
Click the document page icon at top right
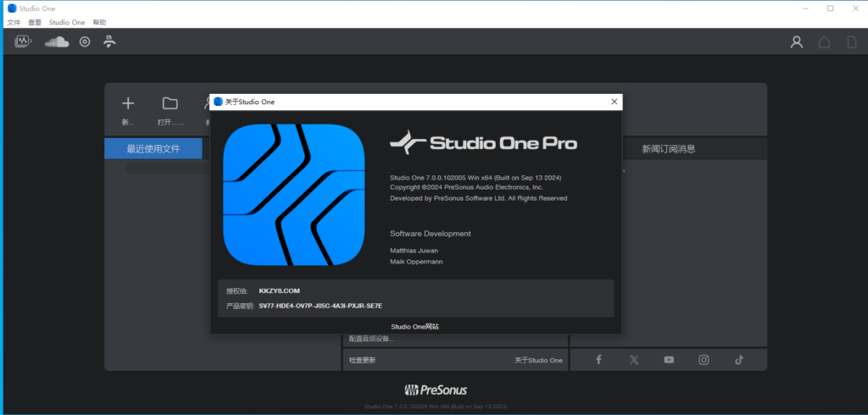click(x=852, y=42)
